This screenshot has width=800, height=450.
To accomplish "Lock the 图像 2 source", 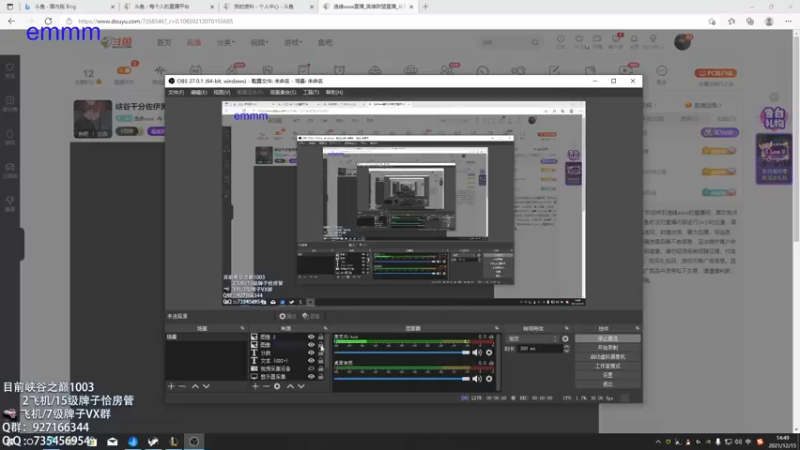I will click(321, 337).
